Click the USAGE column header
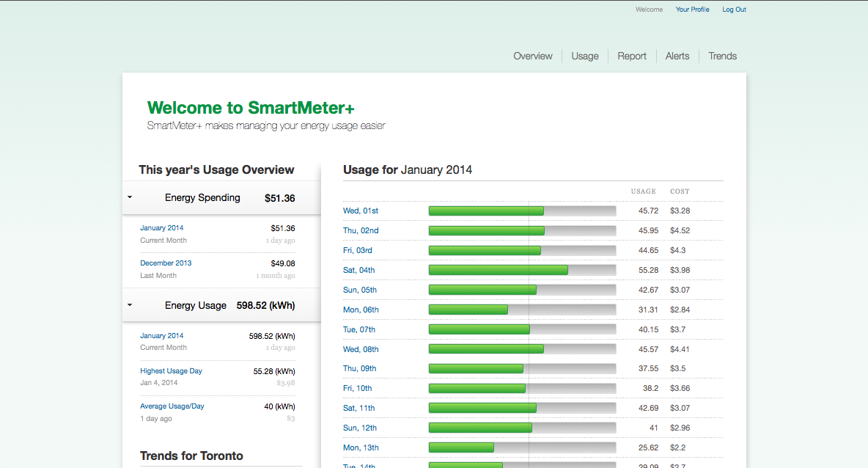The width and height of the screenshot is (868, 468). (x=643, y=191)
